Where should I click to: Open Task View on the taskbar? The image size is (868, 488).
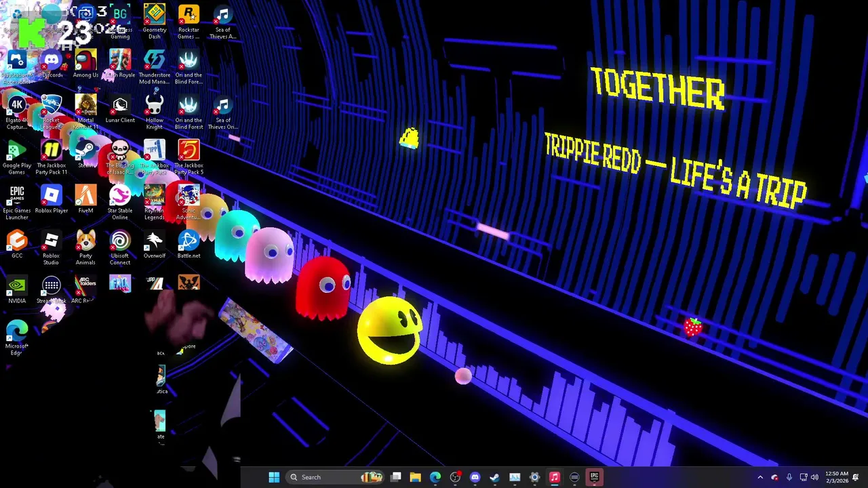coord(396,477)
